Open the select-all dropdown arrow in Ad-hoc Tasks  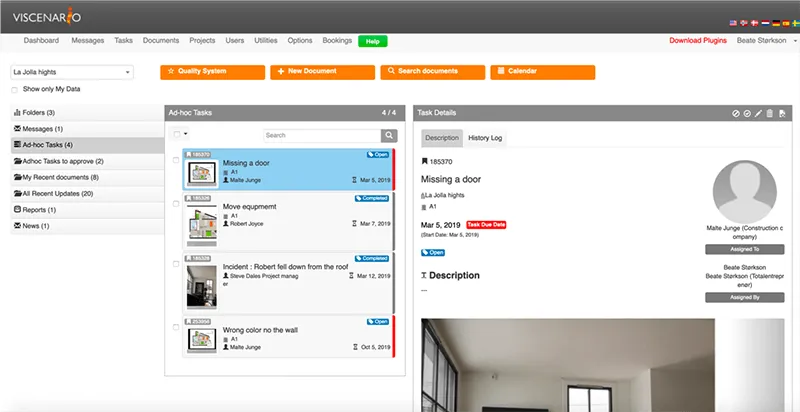tap(186, 135)
